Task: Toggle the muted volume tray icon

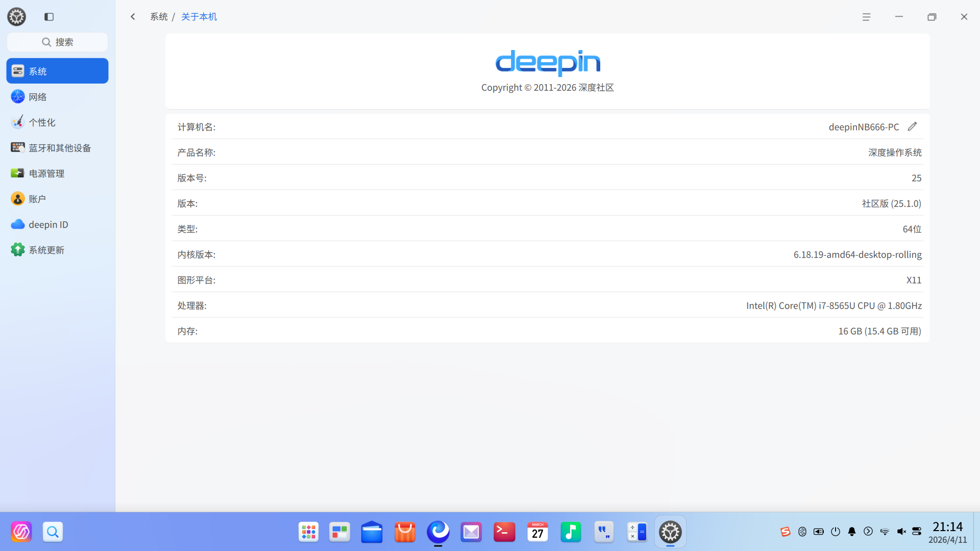Action: click(x=901, y=532)
